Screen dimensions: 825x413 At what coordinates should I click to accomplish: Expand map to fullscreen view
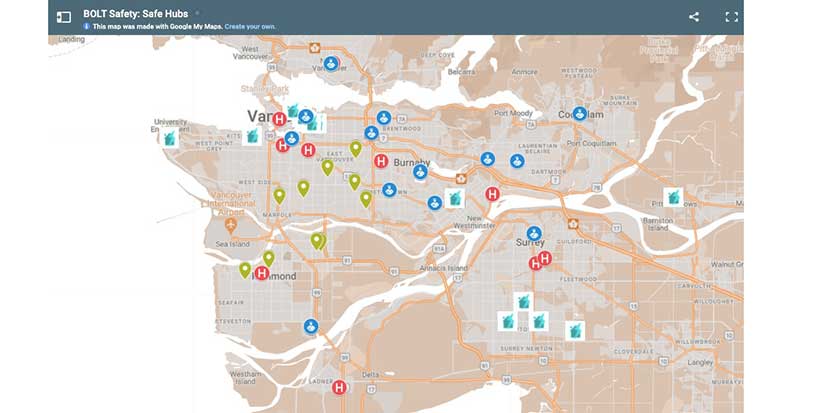coord(731,17)
